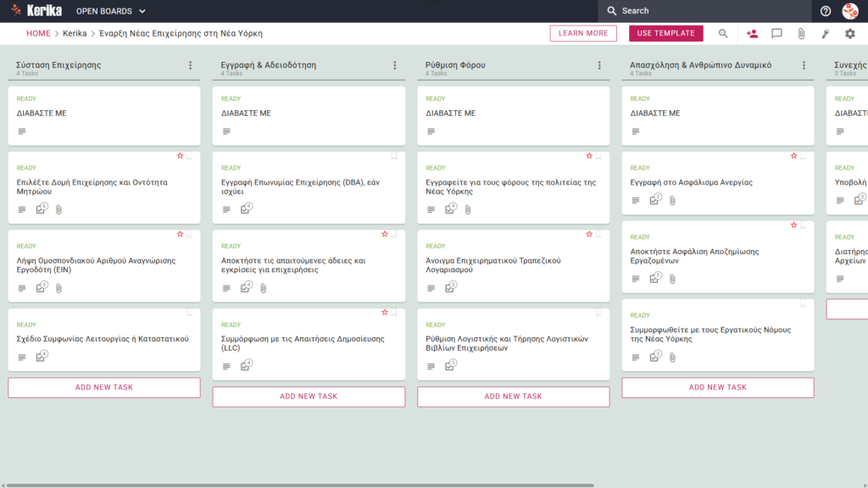Open the board chat icon
The height and width of the screenshot is (488, 868).
pyautogui.click(x=776, y=34)
